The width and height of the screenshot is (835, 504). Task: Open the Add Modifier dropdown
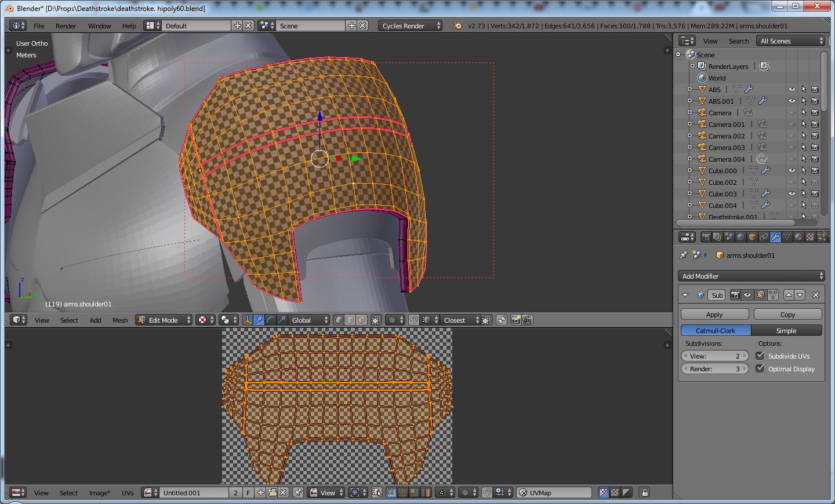pos(752,276)
